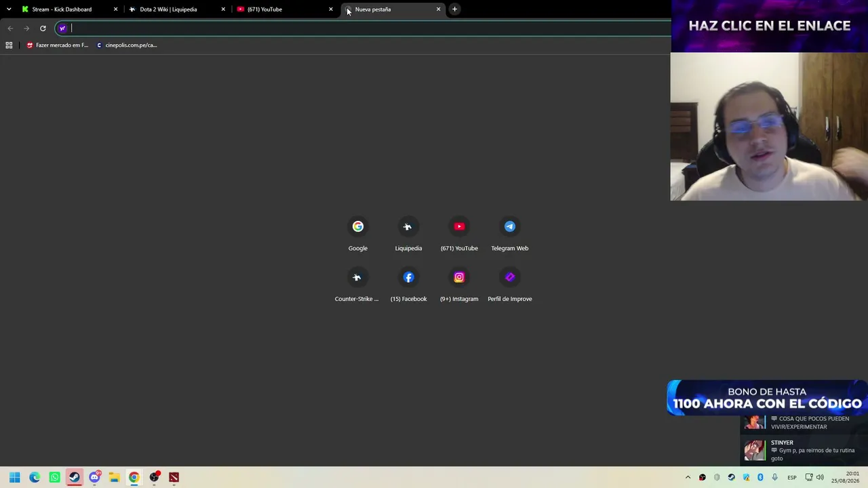The width and height of the screenshot is (868, 488).
Task: Open the Google shortcut tile
Action: point(358,235)
